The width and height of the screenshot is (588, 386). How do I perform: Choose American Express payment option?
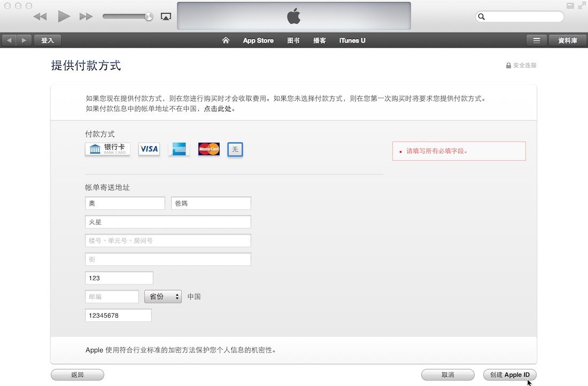tap(179, 149)
